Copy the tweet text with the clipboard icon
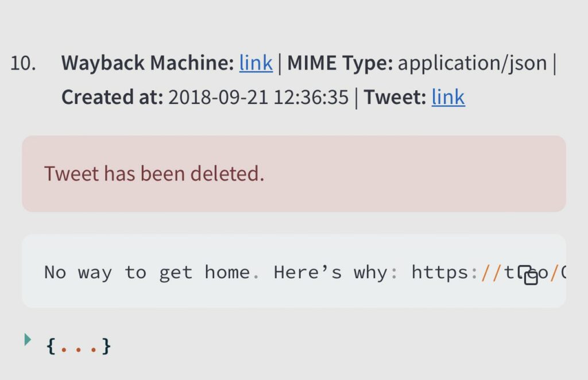This screenshot has width=588, height=380. pos(528,275)
